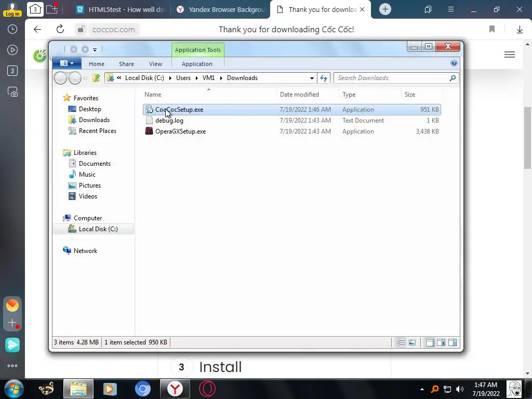Switch to Large icons view in status bar
The image size is (532, 399).
[412, 342]
